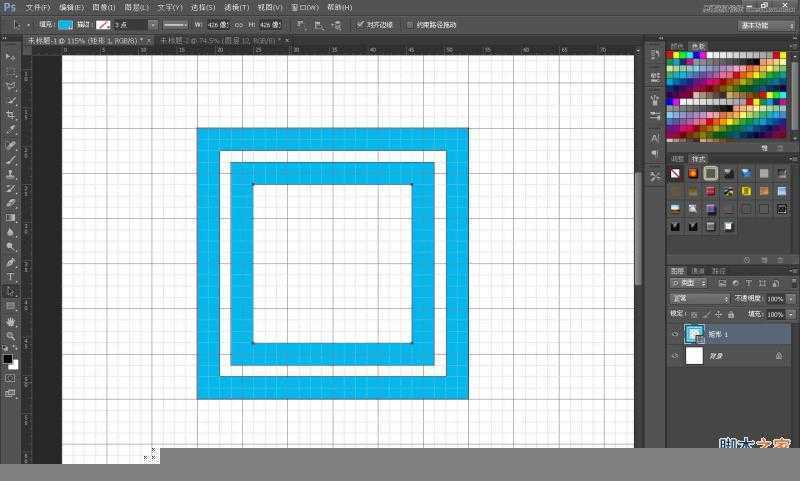800x481 pixels.
Task: Open the 图层(L) menu
Action: [136, 8]
